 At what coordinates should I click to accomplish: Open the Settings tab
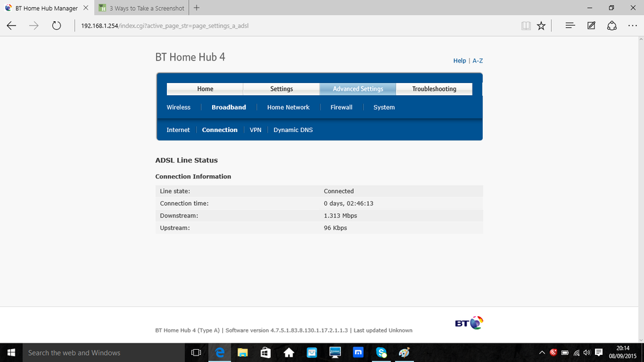click(x=281, y=89)
